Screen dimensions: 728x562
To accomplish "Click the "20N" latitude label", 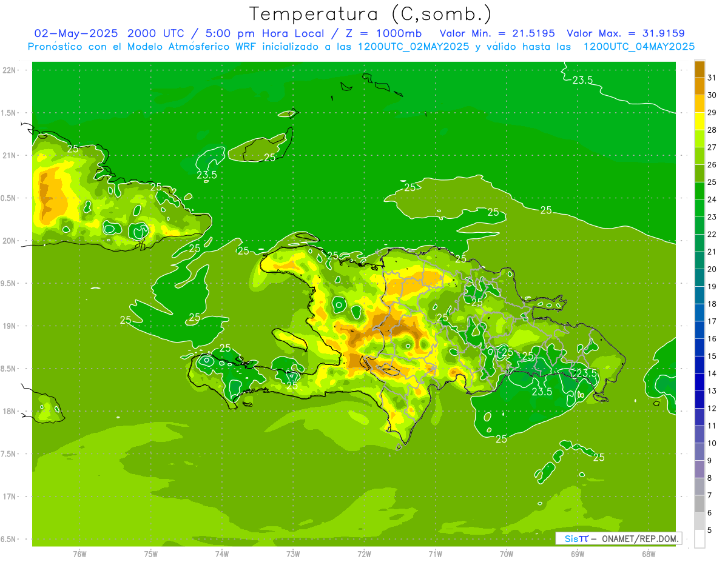I will point(8,241).
